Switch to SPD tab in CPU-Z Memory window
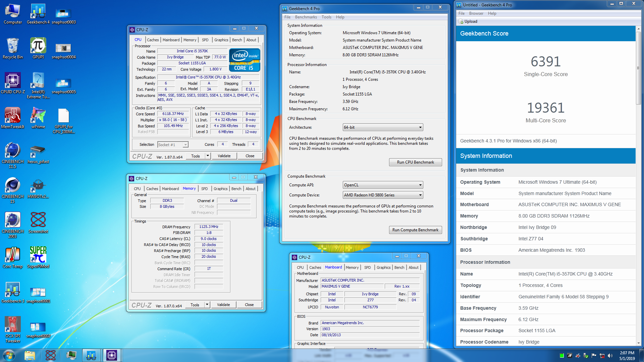 (x=205, y=189)
